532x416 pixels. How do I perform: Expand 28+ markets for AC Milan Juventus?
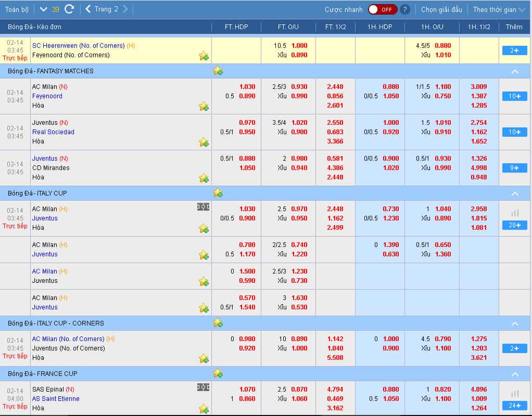[x=514, y=225]
